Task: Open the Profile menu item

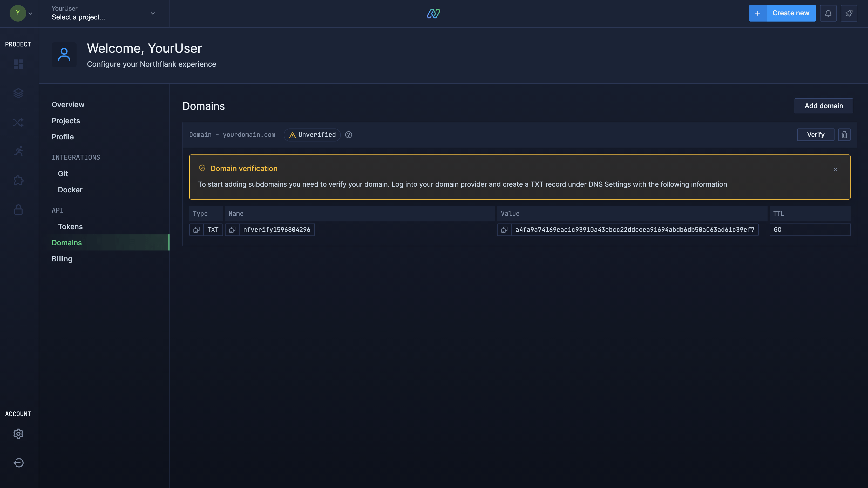Action: (63, 137)
